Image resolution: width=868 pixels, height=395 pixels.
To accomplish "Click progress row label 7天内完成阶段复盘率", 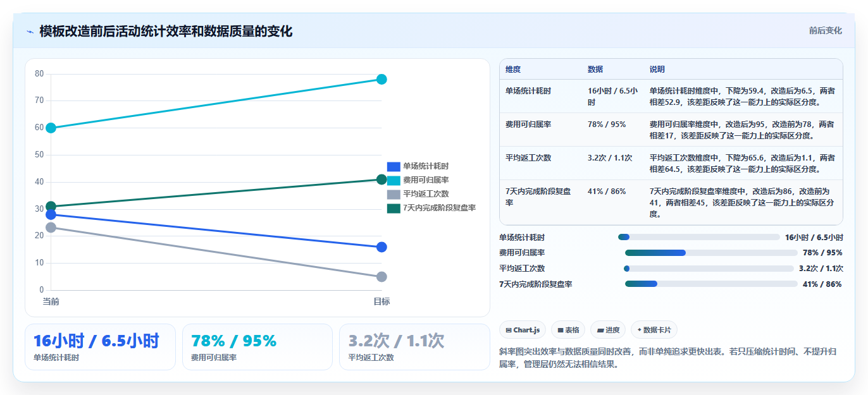I will [536, 284].
